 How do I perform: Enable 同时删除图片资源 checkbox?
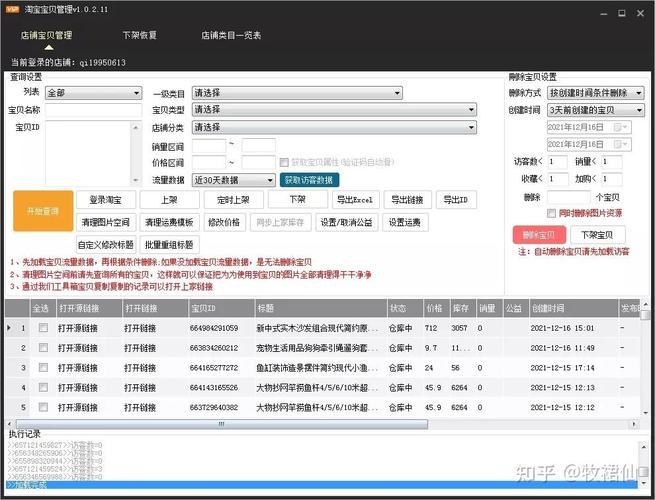click(551, 213)
